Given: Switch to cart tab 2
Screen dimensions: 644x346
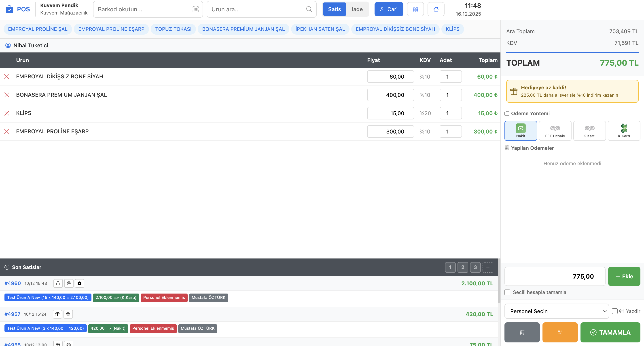Looking at the screenshot, I should pyautogui.click(x=462, y=267).
